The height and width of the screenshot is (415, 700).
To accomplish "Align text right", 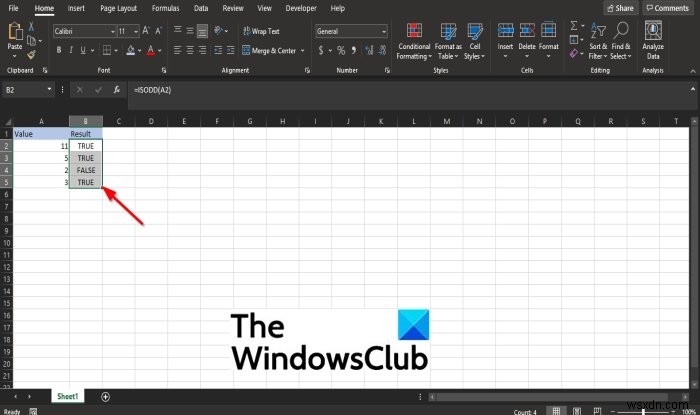I will [202, 50].
